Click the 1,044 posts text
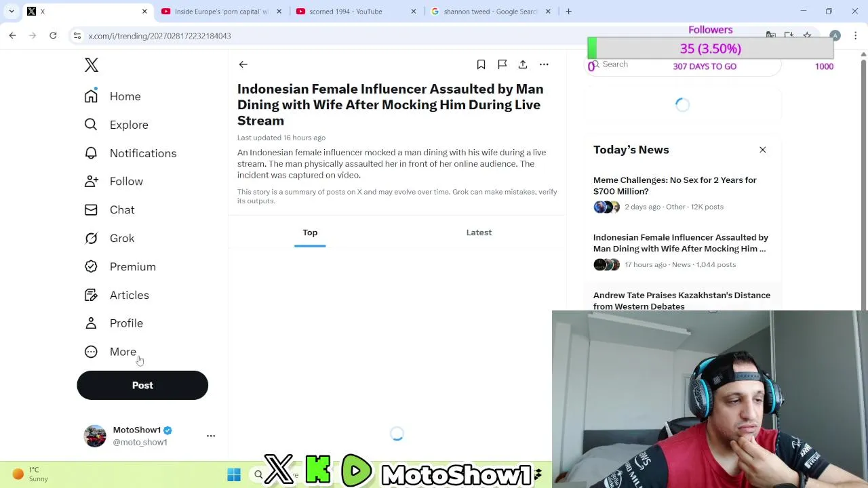The image size is (868, 488). coord(716,265)
